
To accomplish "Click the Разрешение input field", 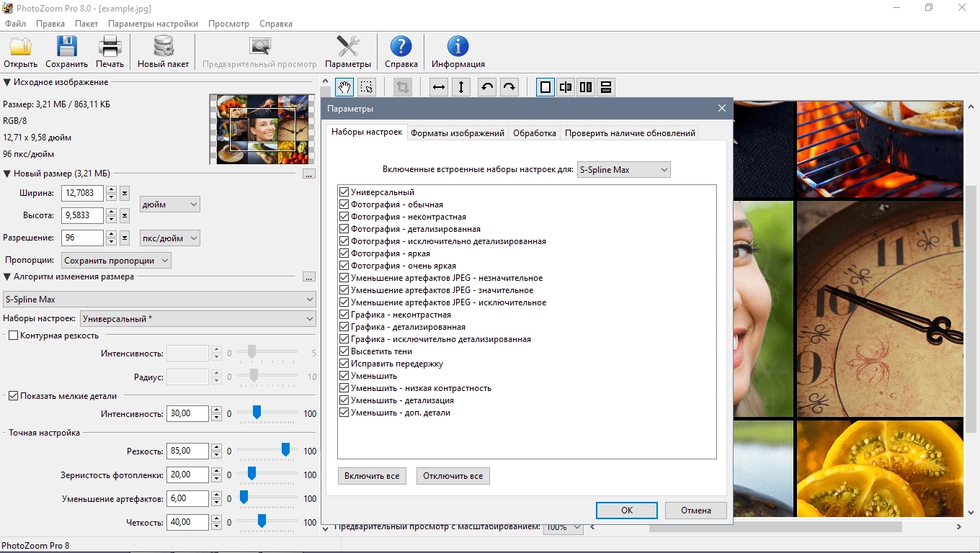I will tap(83, 238).
